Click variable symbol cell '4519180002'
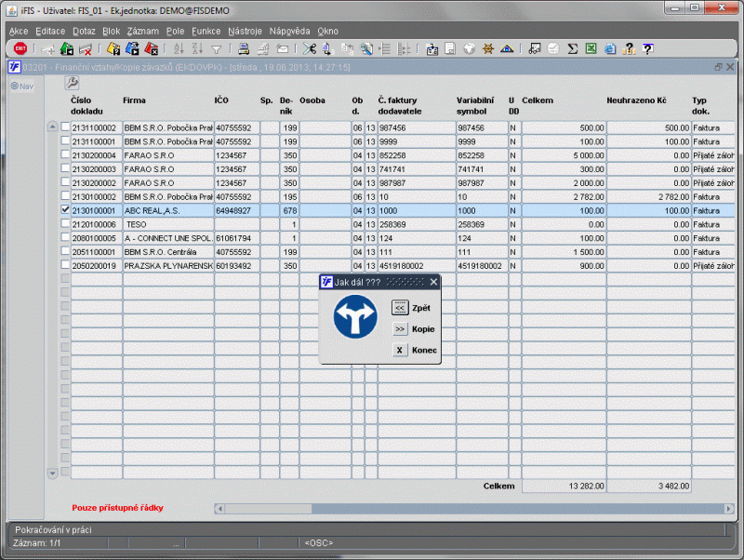This screenshot has height=560, width=744. (x=482, y=266)
